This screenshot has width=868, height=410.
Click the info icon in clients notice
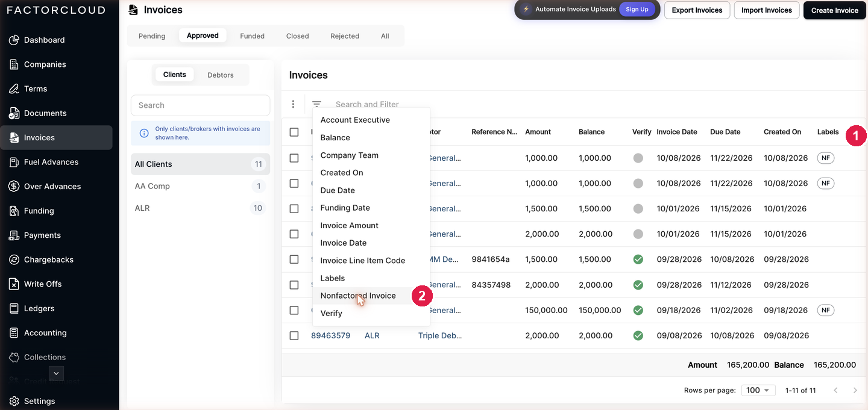[x=144, y=133]
